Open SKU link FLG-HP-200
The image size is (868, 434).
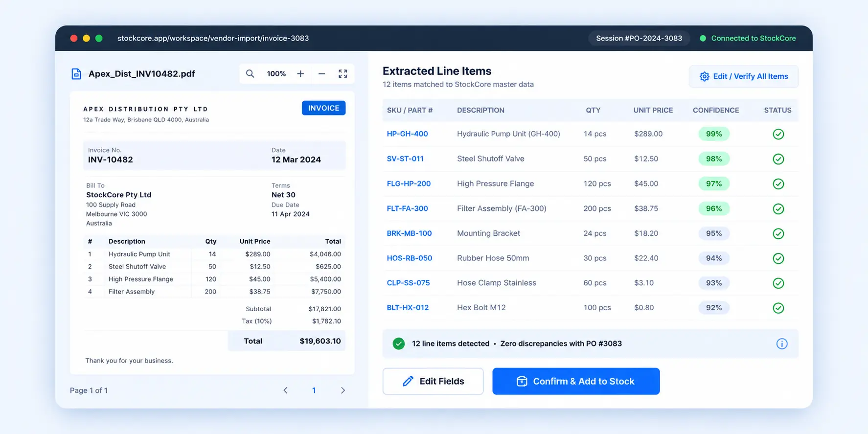[409, 184]
